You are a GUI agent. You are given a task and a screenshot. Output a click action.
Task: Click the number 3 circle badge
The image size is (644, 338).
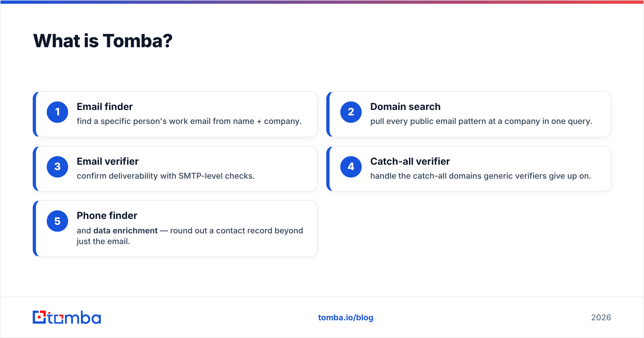(x=57, y=167)
